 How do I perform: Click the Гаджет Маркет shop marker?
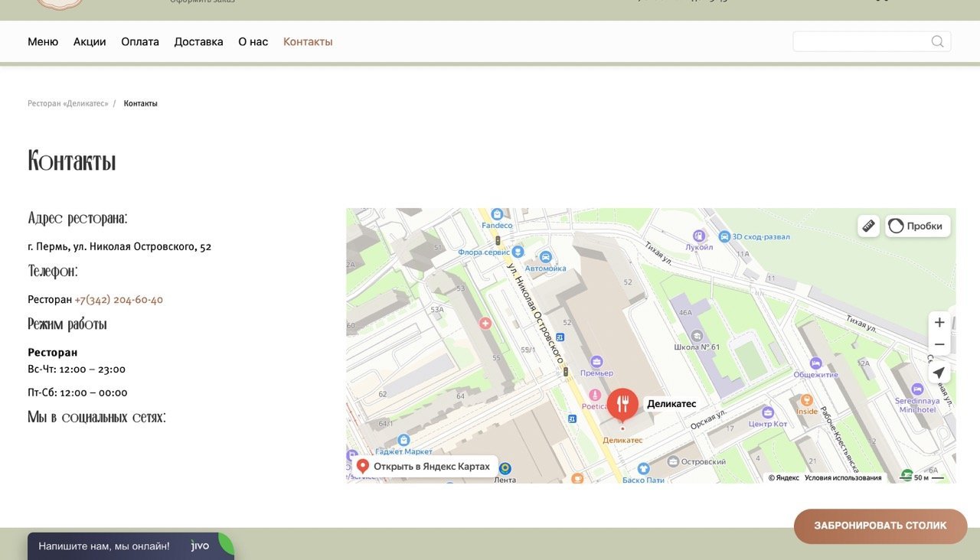click(403, 440)
